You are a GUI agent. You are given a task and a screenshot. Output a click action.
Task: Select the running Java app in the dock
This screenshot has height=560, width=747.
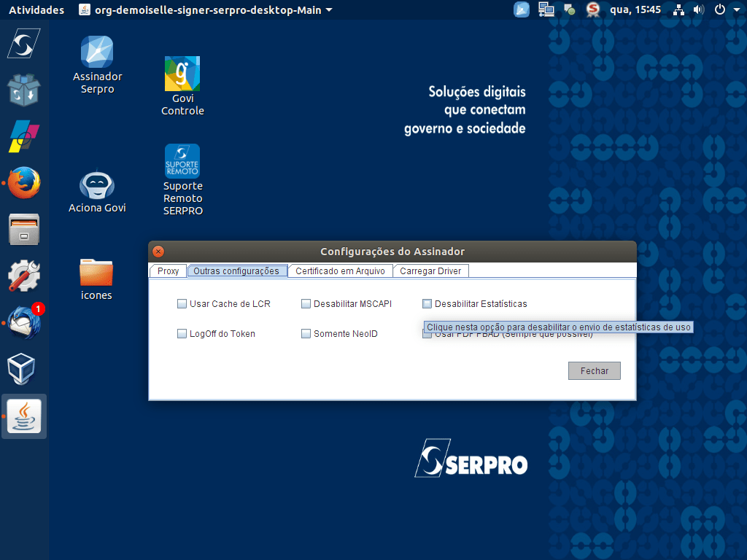[24, 416]
